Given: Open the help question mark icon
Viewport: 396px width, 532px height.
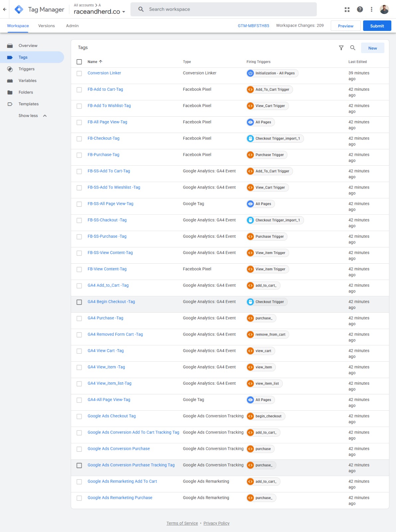Looking at the screenshot, I should 360,9.
